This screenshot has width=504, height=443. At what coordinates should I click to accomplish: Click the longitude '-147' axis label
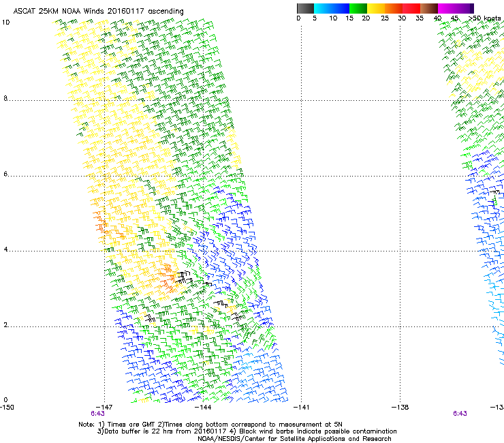104,408
